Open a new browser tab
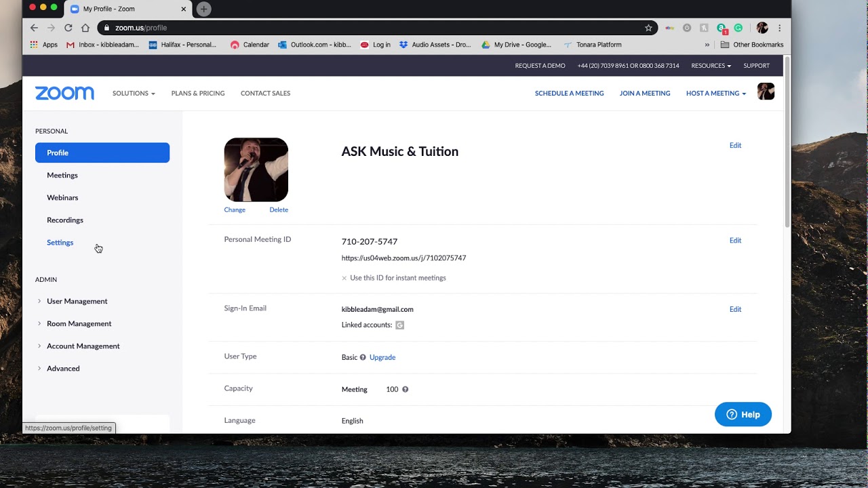868x488 pixels. point(203,9)
